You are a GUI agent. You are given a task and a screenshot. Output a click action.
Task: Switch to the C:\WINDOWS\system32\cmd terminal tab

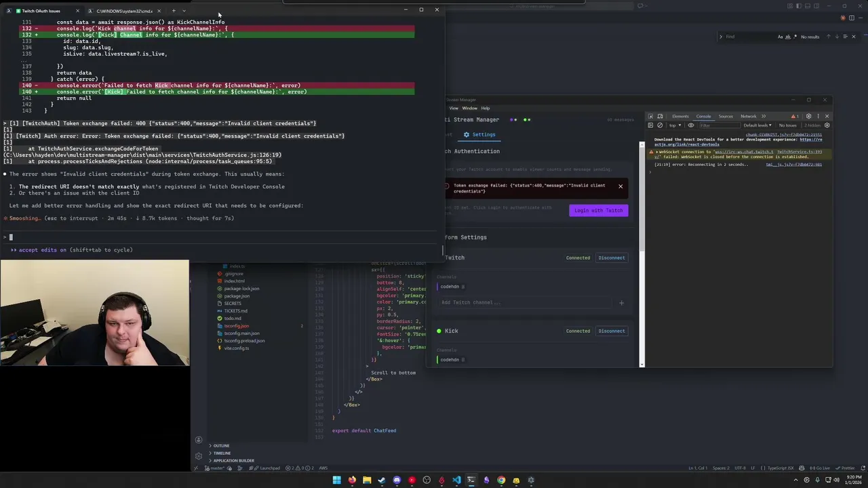[125, 11]
